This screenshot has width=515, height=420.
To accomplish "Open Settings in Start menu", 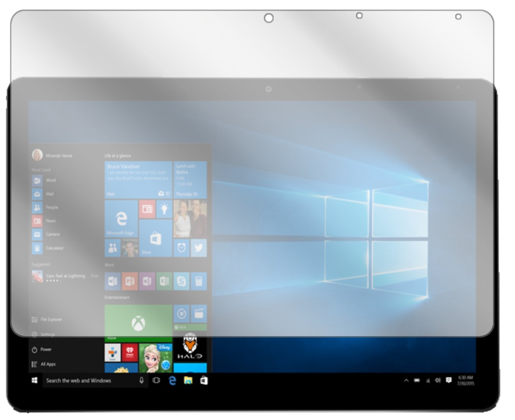I will pyautogui.click(x=43, y=334).
